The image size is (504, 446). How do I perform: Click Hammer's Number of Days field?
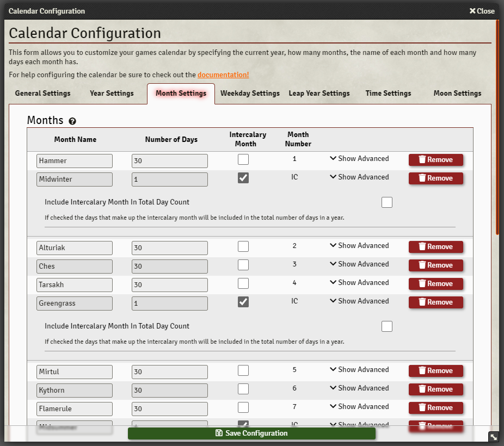point(170,161)
